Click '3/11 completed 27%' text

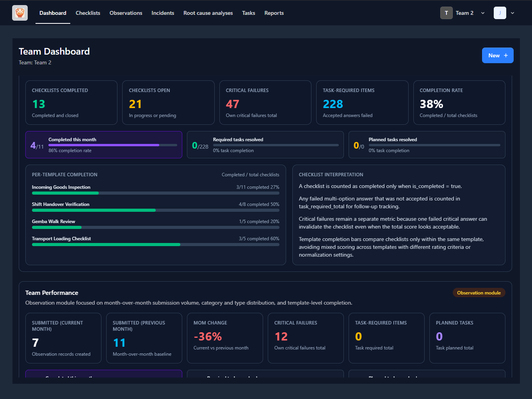click(258, 187)
